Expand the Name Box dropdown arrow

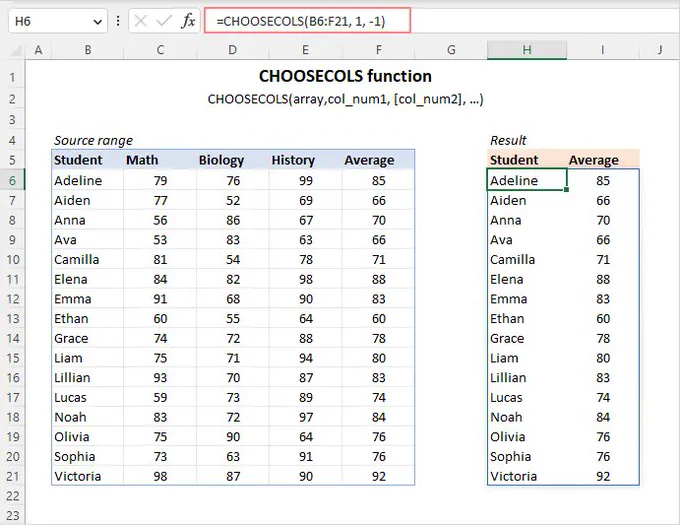[x=98, y=22]
